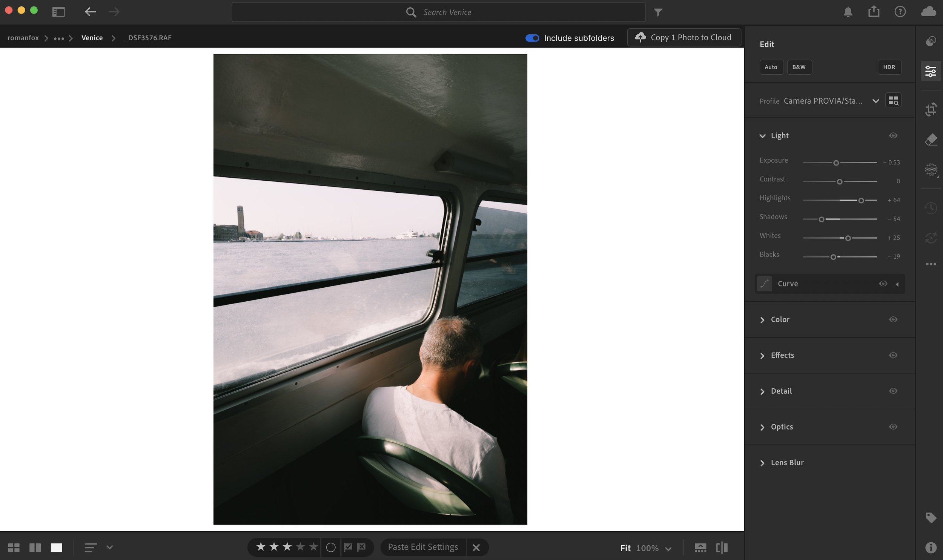Switch to photo grid view
This screenshot has height=560, width=943.
14,548
